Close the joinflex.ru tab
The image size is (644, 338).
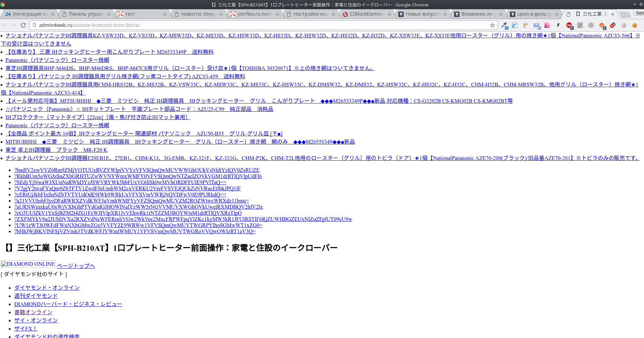pos(277,14)
